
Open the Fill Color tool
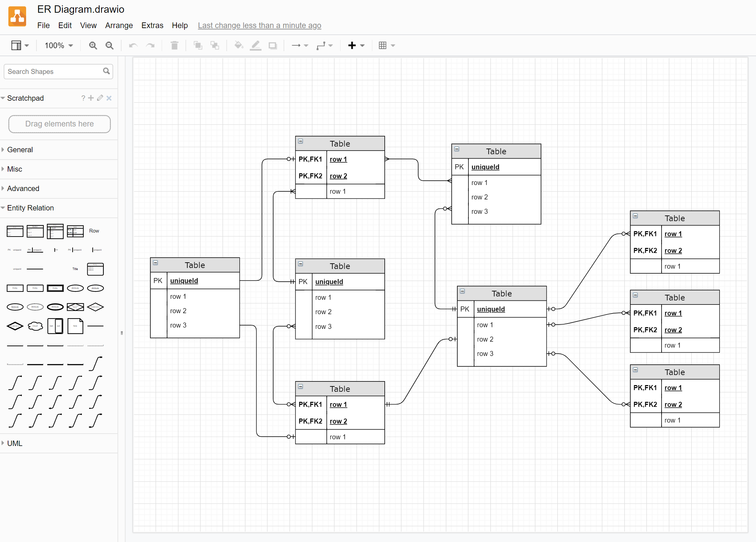coord(239,46)
